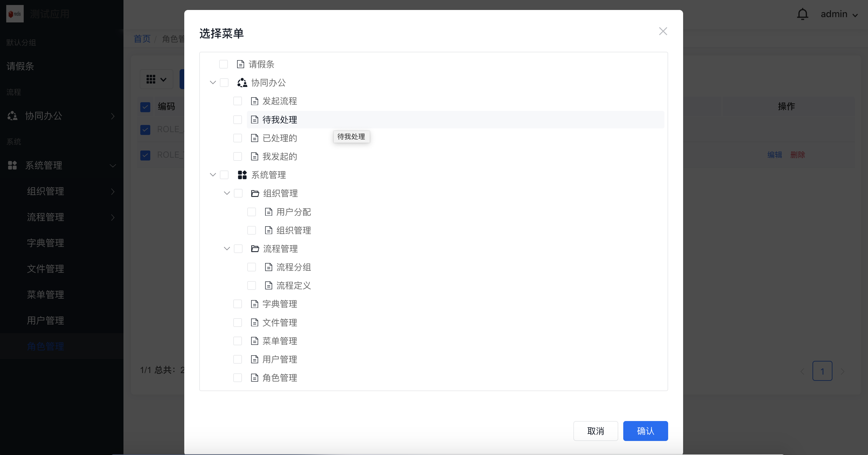Check the 待我处理 checkbox
This screenshot has height=455, width=868.
pyautogui.click(x=238, y=120)
